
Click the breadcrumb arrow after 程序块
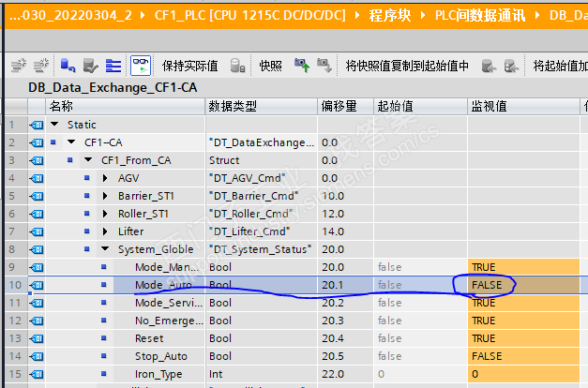coord(423,15)
